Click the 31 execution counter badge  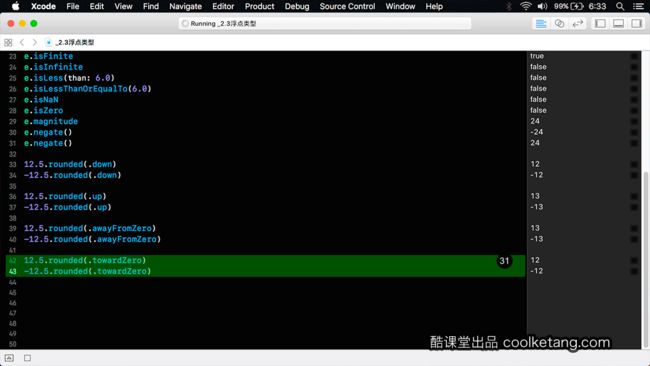(x=504, y=261)
